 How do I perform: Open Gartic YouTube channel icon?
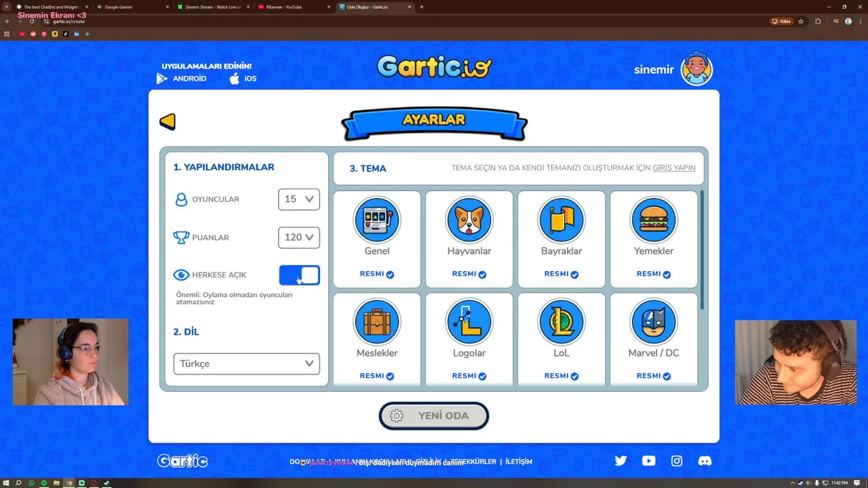pyautogui.click(x=649, y=461)
